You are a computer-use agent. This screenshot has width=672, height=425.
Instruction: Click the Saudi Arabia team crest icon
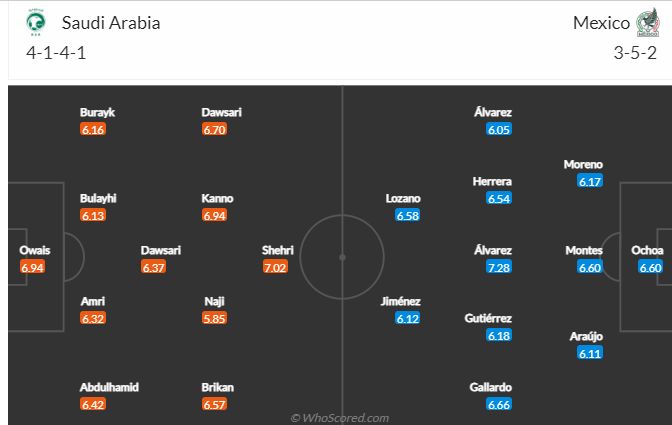click(36, 22)
